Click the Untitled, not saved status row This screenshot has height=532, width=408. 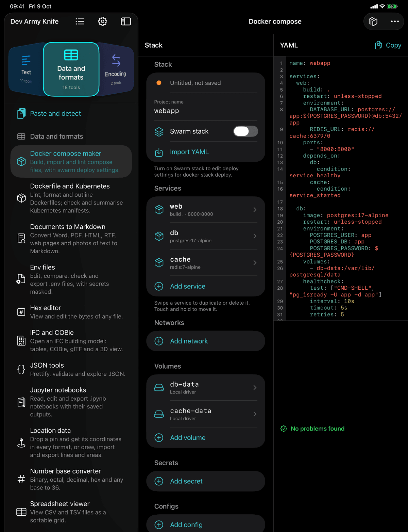tap(206, 83)
